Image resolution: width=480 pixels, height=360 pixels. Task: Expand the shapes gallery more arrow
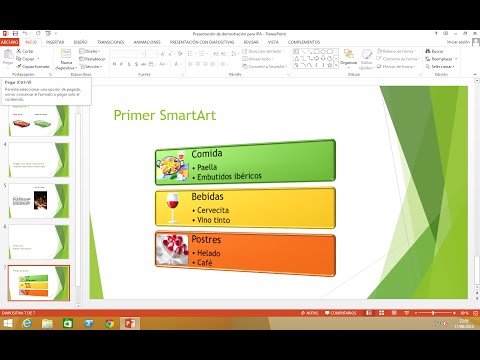(x=336, y=66)
